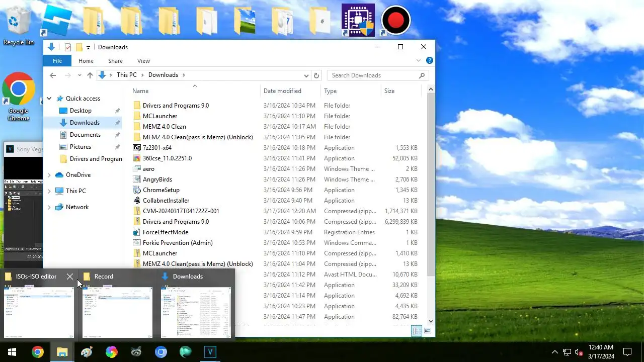Open the address bar history dropdown
Image resolution: width=644 pixels, height=362 pixels.
coord(306,75)
